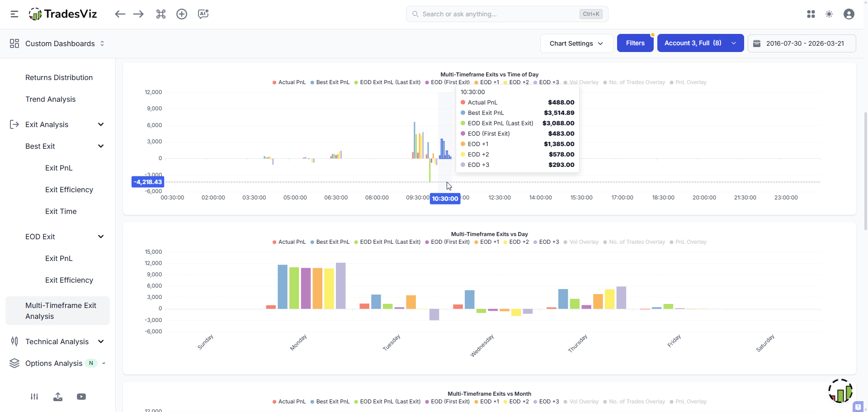
Task: Open the AI chat assistant icon
Action: pyautogui.click(x=203, y=14)
